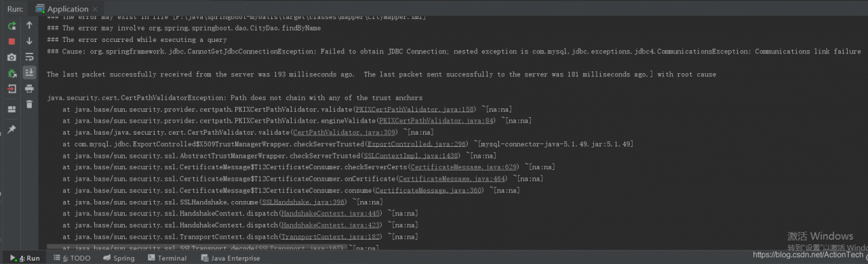Open the restore layout icon

pyautogui.click(x=12, y=109)
